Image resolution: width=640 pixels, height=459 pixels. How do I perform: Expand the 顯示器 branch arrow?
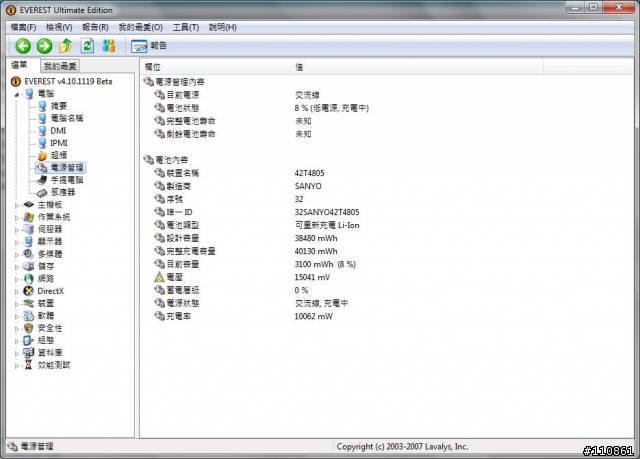17,242
